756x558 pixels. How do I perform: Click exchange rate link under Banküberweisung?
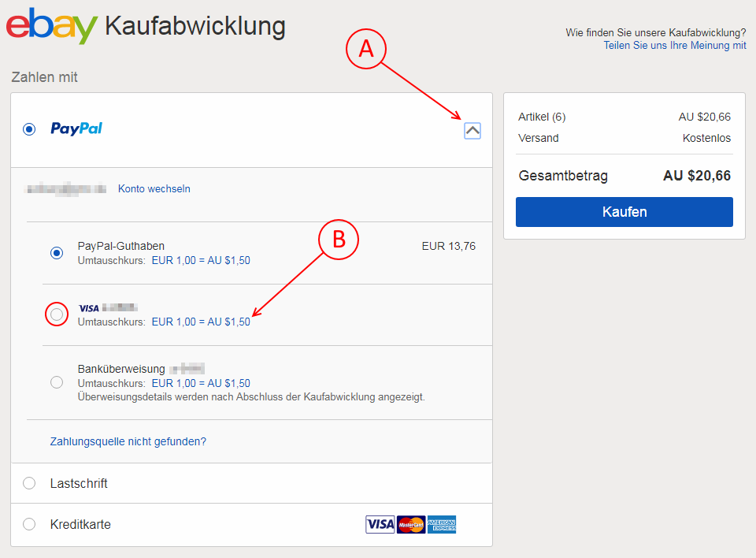click(x=201, y=383)
